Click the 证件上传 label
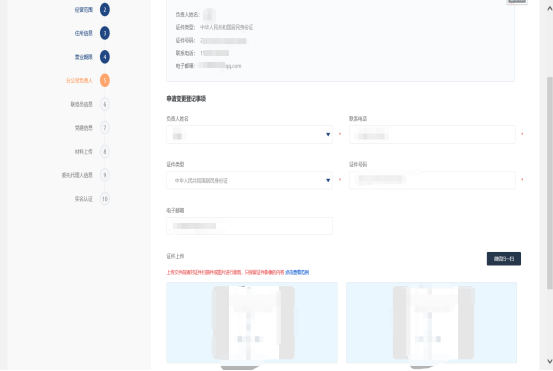 pos(175,256)
